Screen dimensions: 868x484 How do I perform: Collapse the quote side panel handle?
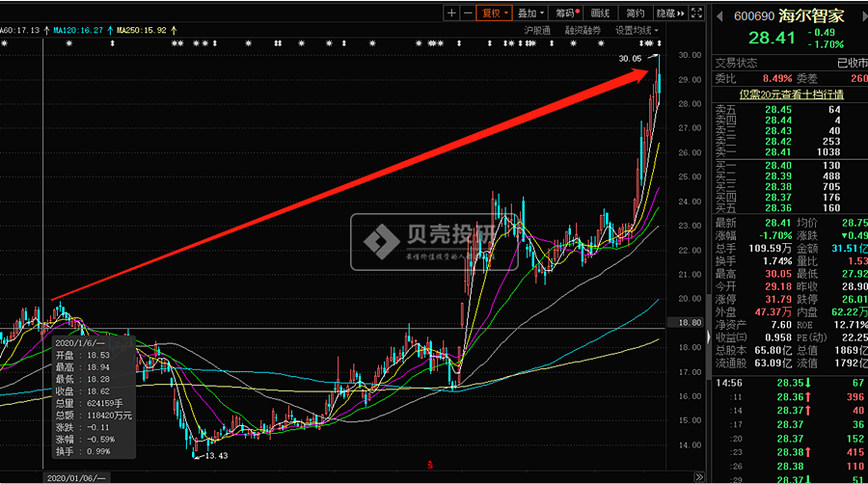(x=709, y=336)
